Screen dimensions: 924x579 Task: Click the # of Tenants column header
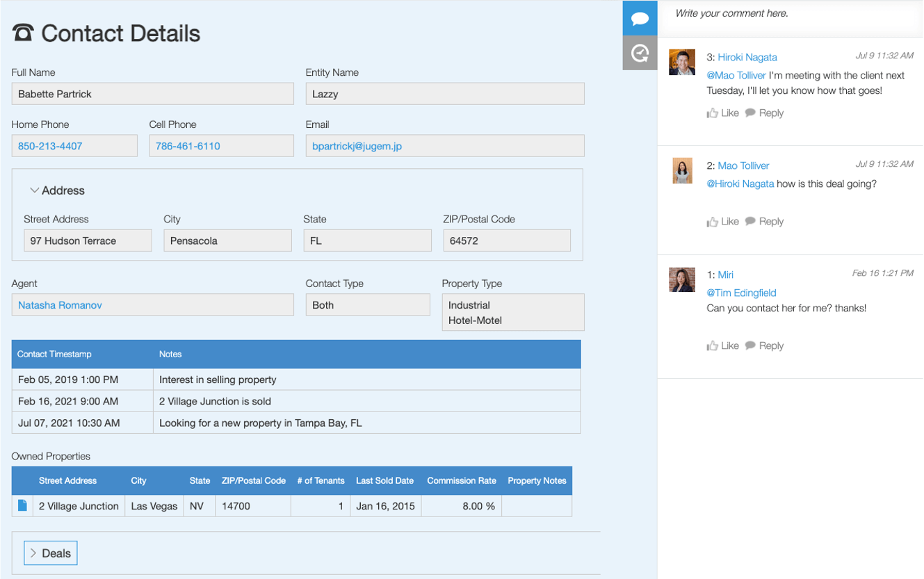[321, 480]
